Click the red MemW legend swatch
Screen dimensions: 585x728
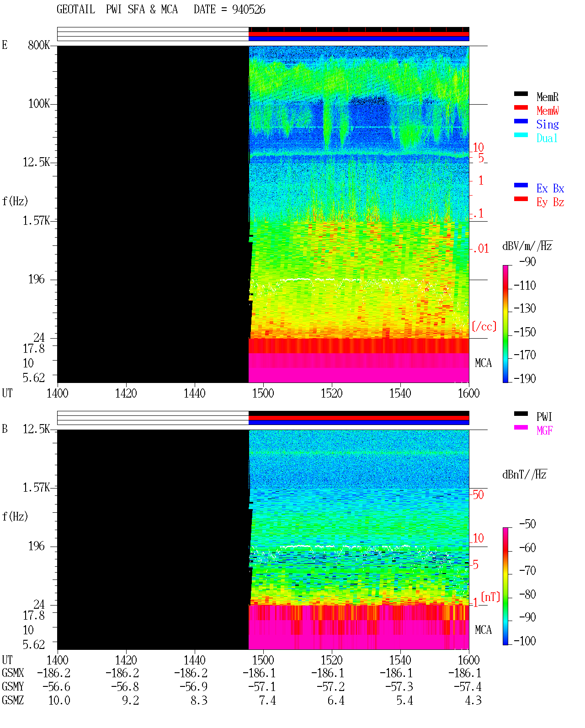pos(521,108)
